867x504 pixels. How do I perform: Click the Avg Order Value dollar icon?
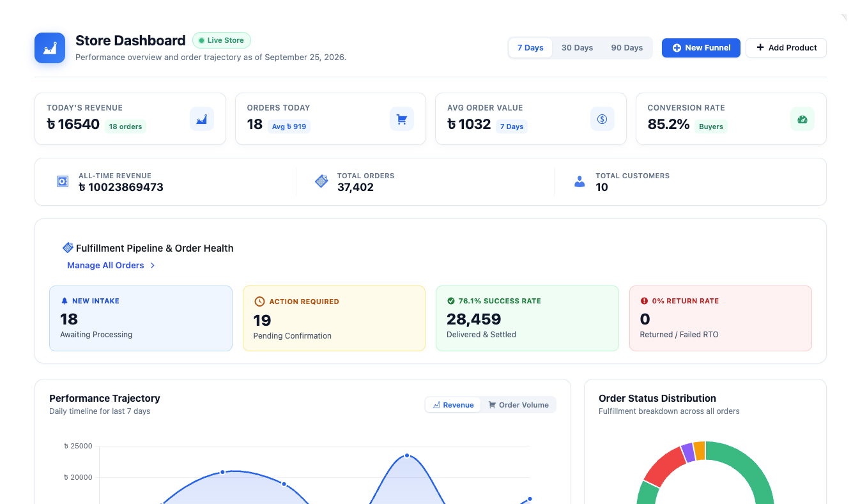[x=602, y=119]
